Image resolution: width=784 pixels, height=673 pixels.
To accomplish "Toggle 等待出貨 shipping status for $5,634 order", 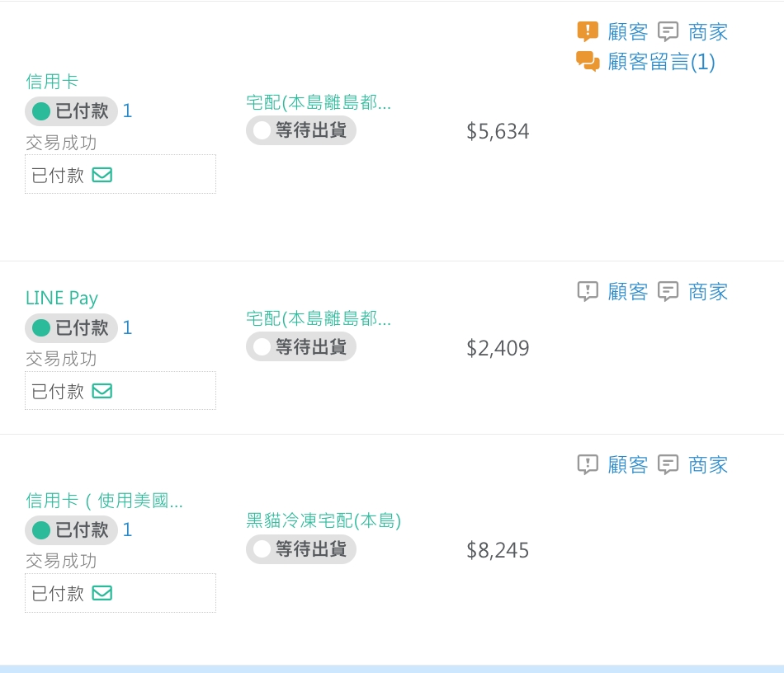I will click(300, 130).
